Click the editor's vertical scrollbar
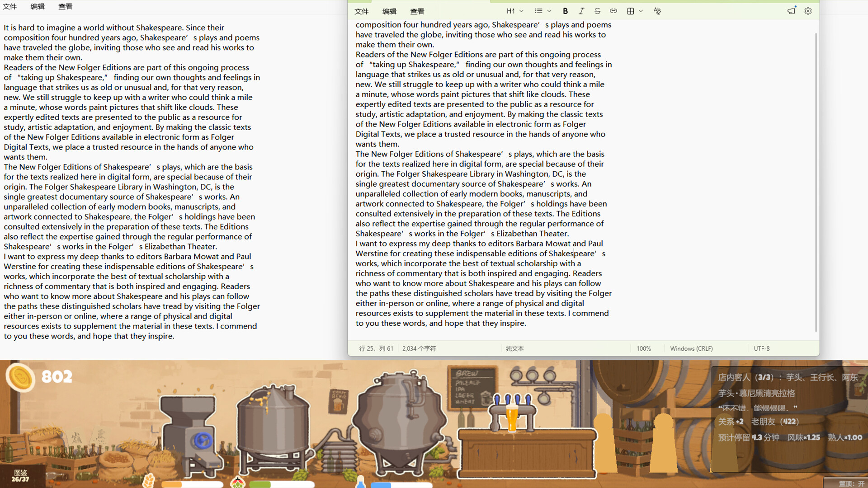The width and height of the screenshot is (868, 488). 816,183
